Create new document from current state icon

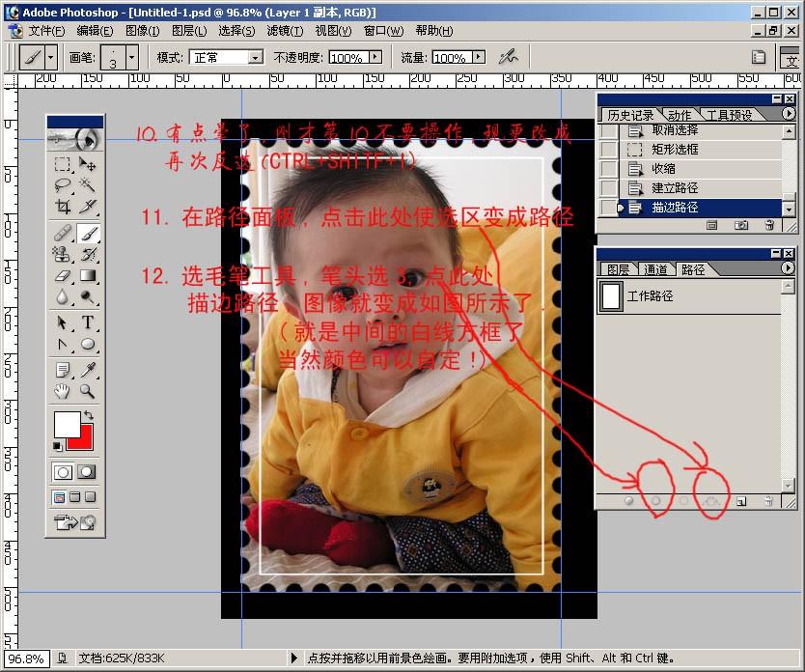pos(711,225)
